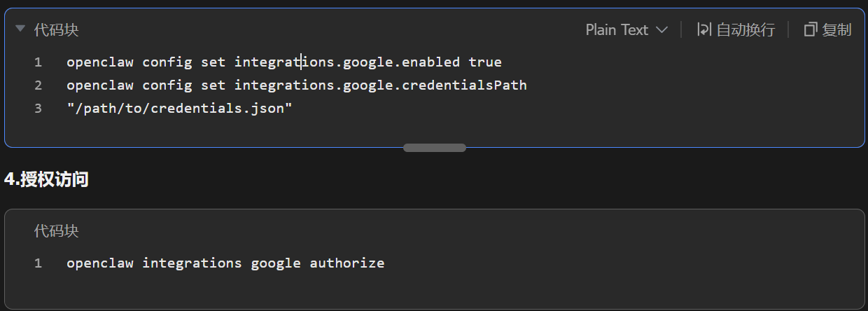Open the Plain Text language dropdown
Screen dimensions: 868x311
(617, 29)
